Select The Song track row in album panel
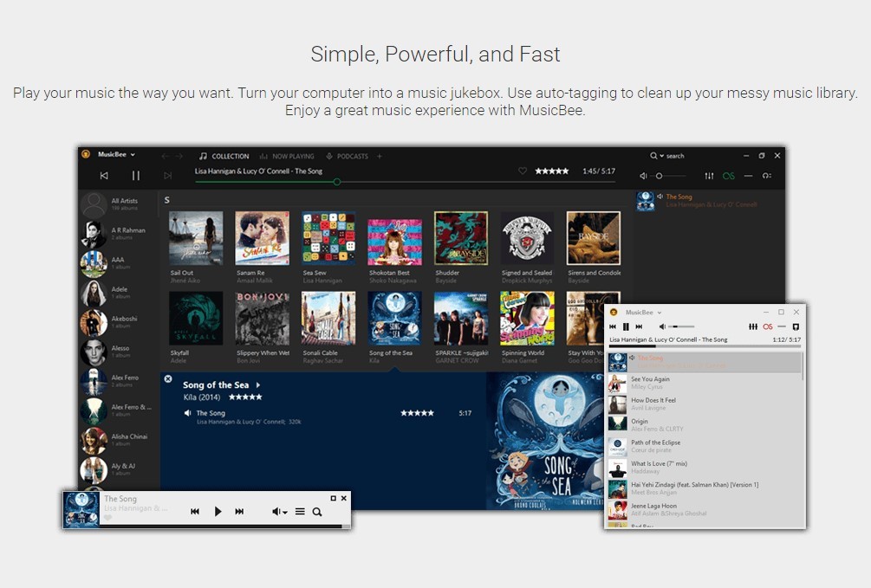Screen dimensions: 871x588 click(328, 417)
